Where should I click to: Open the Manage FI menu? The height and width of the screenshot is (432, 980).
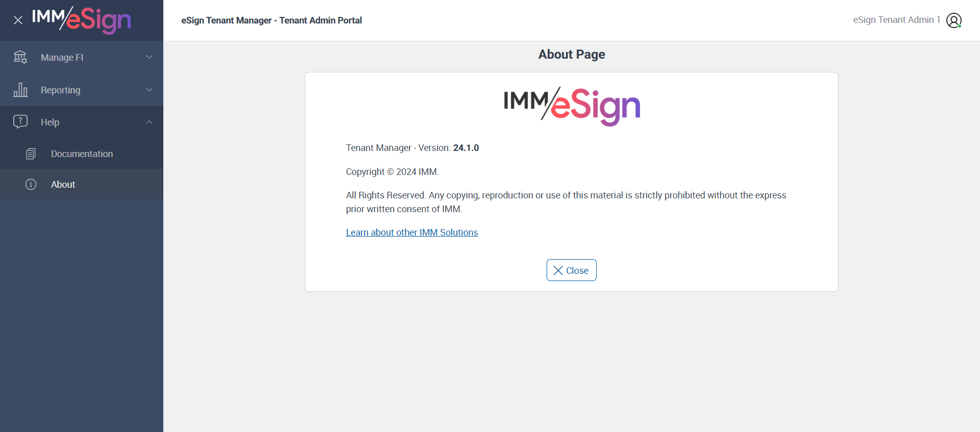[x=82, y=57]
